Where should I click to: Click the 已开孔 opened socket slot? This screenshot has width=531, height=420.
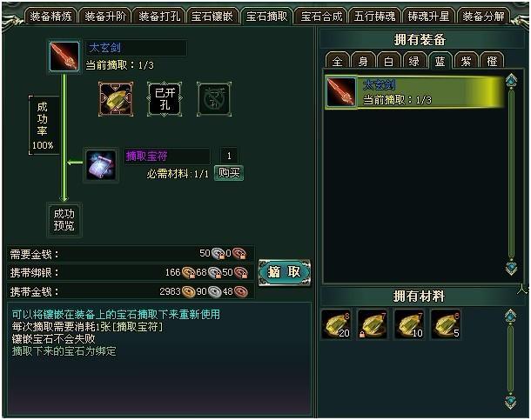coord(165,99)
